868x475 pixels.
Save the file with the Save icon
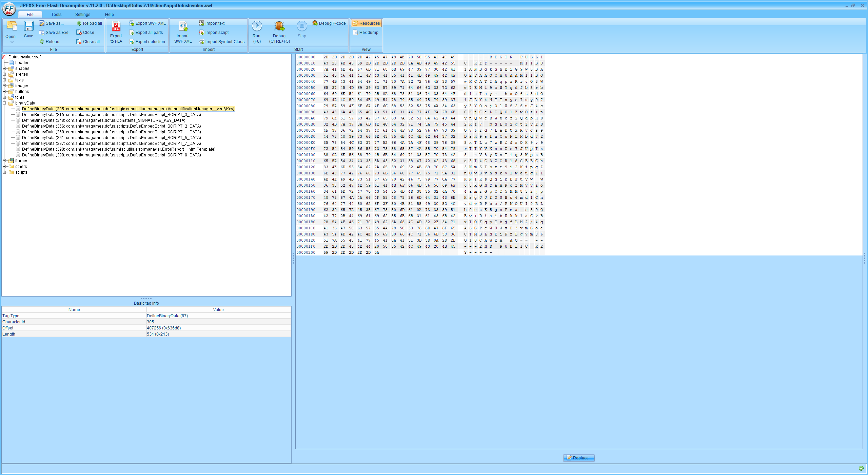click(28, 30)
